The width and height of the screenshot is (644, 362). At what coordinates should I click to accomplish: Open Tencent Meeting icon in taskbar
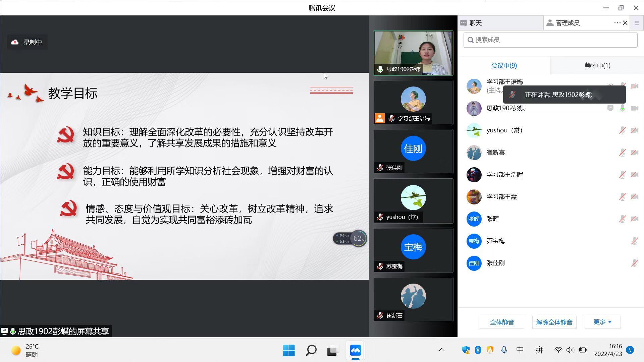click(355, 351)
